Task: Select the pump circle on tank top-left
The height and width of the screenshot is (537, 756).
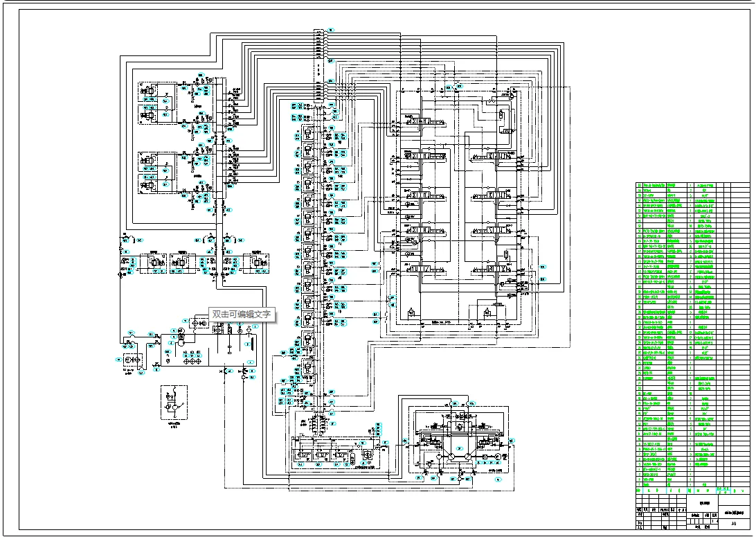Action: pyautogui.click(x=181, y=342)
